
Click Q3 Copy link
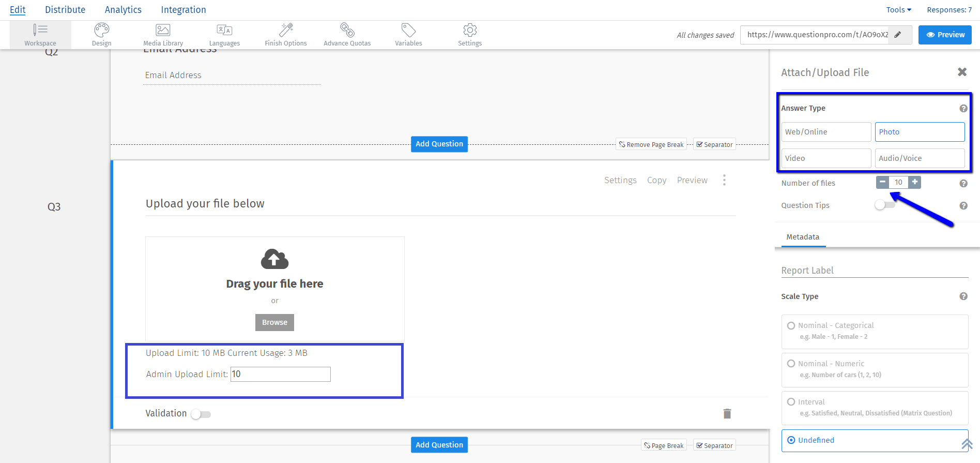[x=656, y=180]
